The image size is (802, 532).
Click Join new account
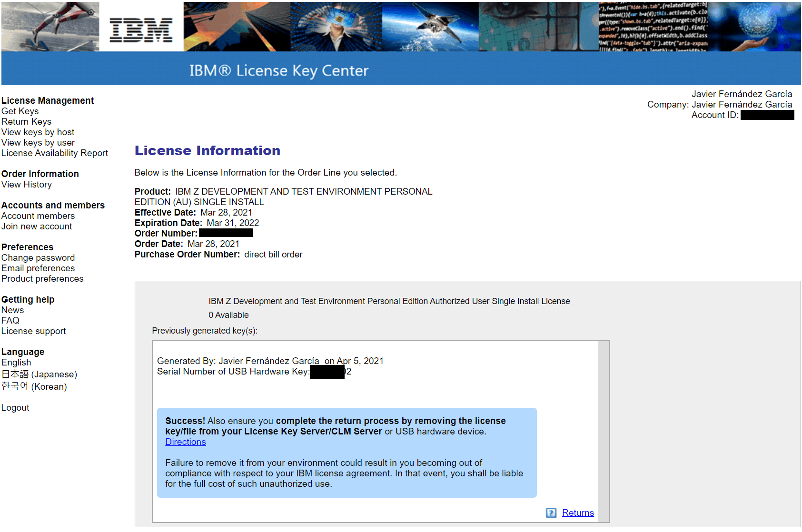(37, 226)
